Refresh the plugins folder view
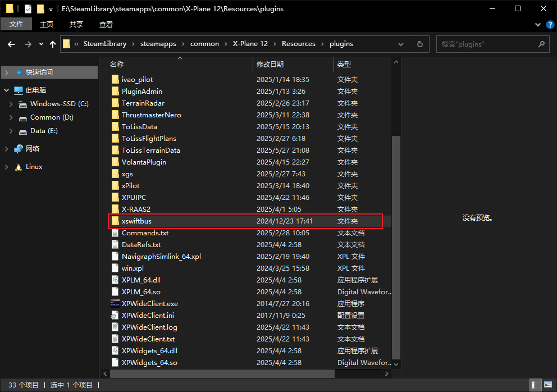This screenshot has height=392, width=557. pos(419,44)
